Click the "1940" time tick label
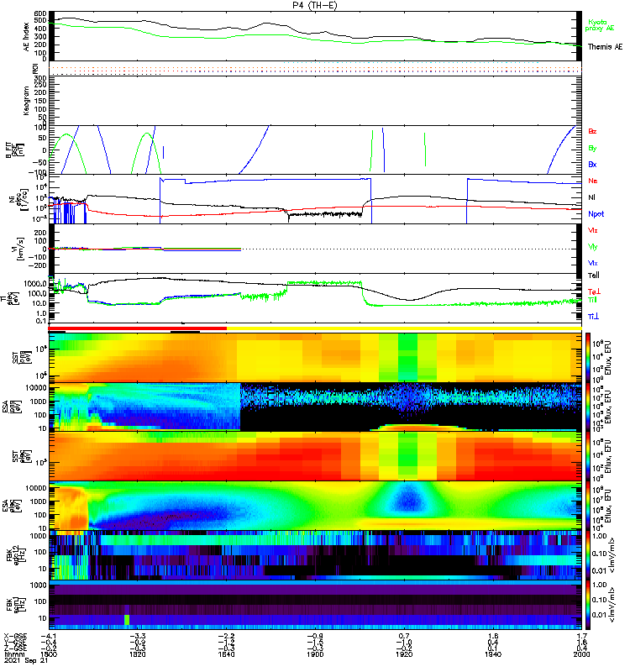Screen dimensions: 630x672 pyautogui.click(x=493, y=654)
